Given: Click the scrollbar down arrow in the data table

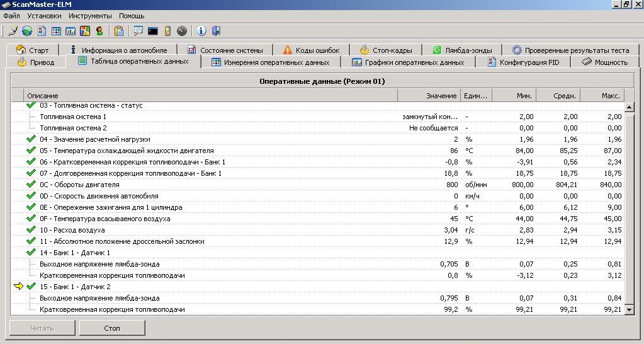Looking at the screenshot, I should (629, 309).
